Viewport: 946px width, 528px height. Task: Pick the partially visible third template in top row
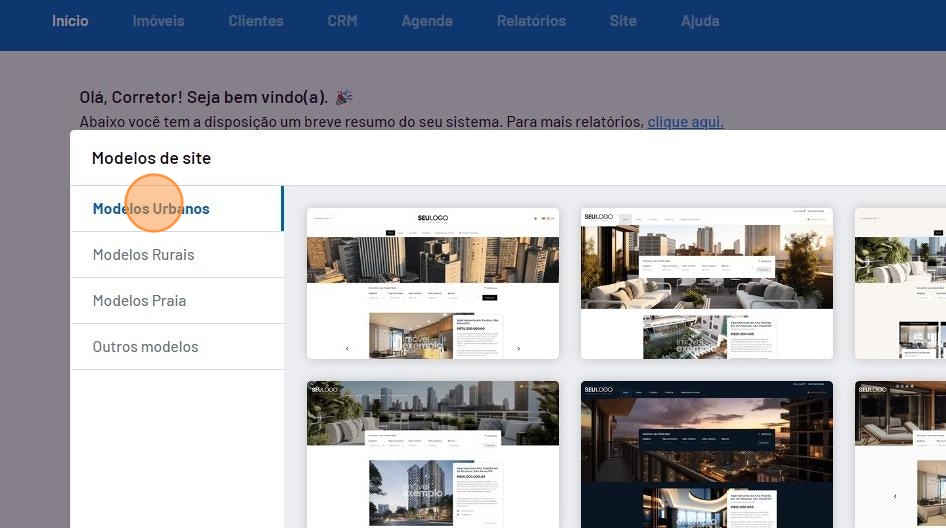tap(900, 283)
